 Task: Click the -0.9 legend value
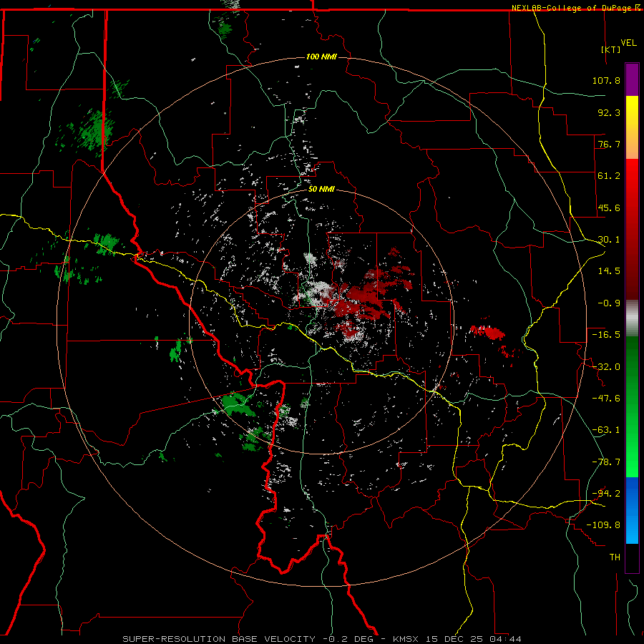(609, 303)
